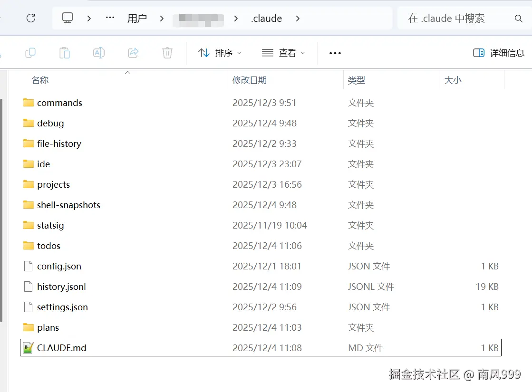Image resolution: width=532 pixels, height=392 pixels.
Task: Select the file-history folder
Action: click(261, 143)
